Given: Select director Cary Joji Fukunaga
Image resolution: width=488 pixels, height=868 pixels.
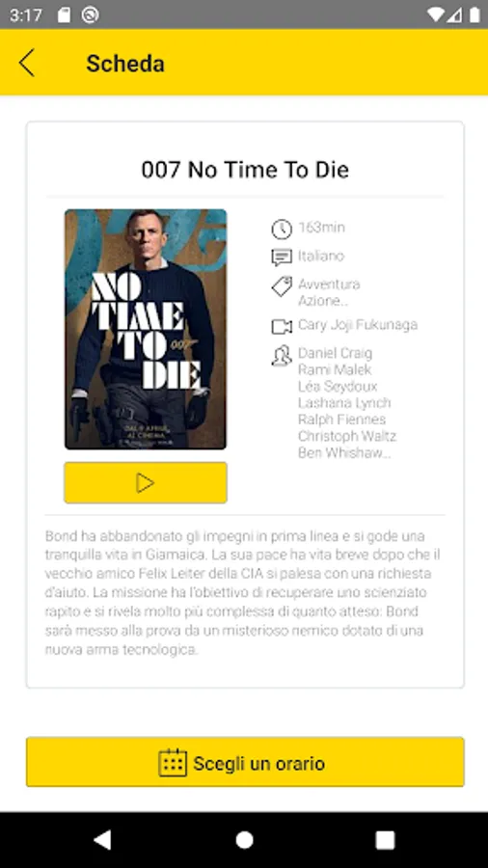Looking at the screenshot, I should coord(358,324).
